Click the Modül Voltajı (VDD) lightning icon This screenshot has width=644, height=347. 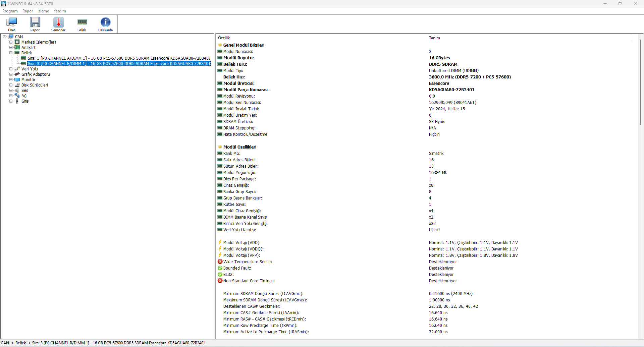click(x=220, y=242)
